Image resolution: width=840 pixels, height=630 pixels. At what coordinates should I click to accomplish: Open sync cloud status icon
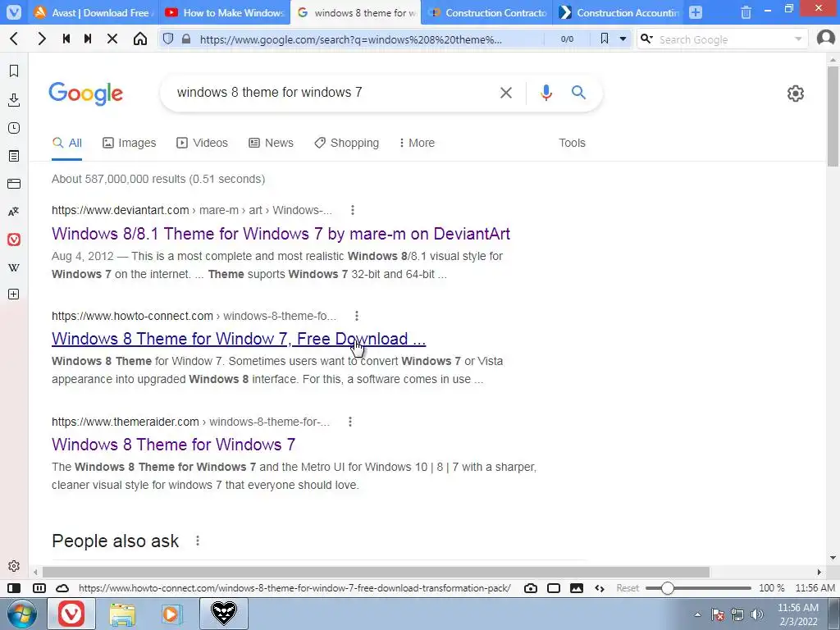pyautogui.click(x=62, y=588)
